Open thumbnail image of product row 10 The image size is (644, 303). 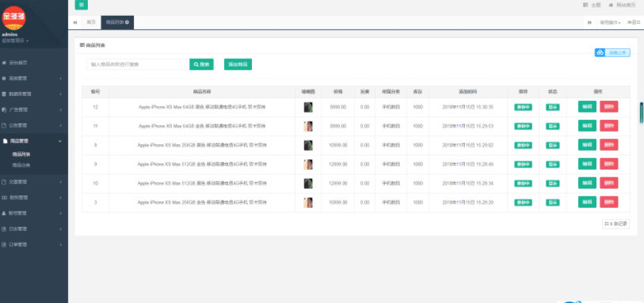308,183
